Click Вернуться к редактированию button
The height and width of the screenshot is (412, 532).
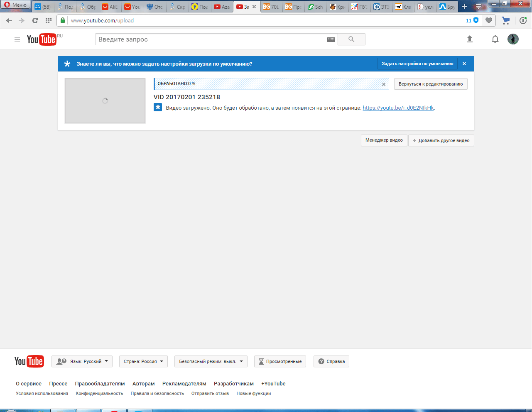pyautogui.click(x=430, y=84)
